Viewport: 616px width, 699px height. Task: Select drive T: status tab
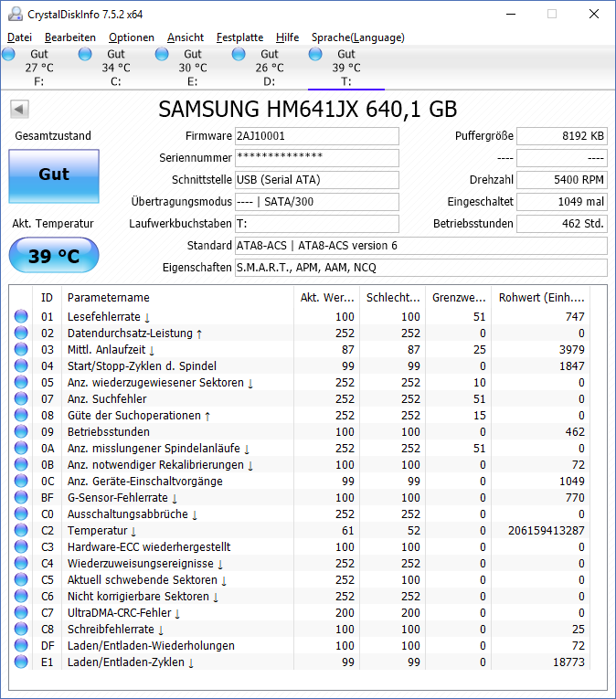click(x=346, y=68)
